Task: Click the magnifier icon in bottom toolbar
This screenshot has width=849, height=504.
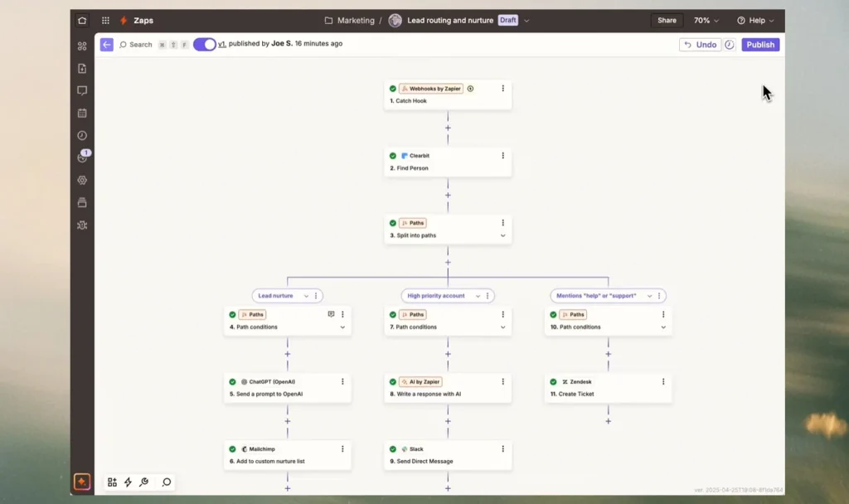Action: click(x=167, y=482)
